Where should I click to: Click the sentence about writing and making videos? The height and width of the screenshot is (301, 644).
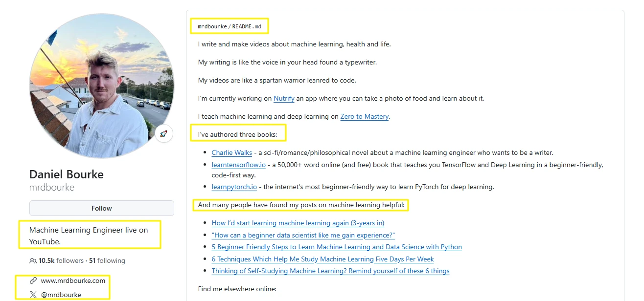pyautogui.click(x=295, y=44)
